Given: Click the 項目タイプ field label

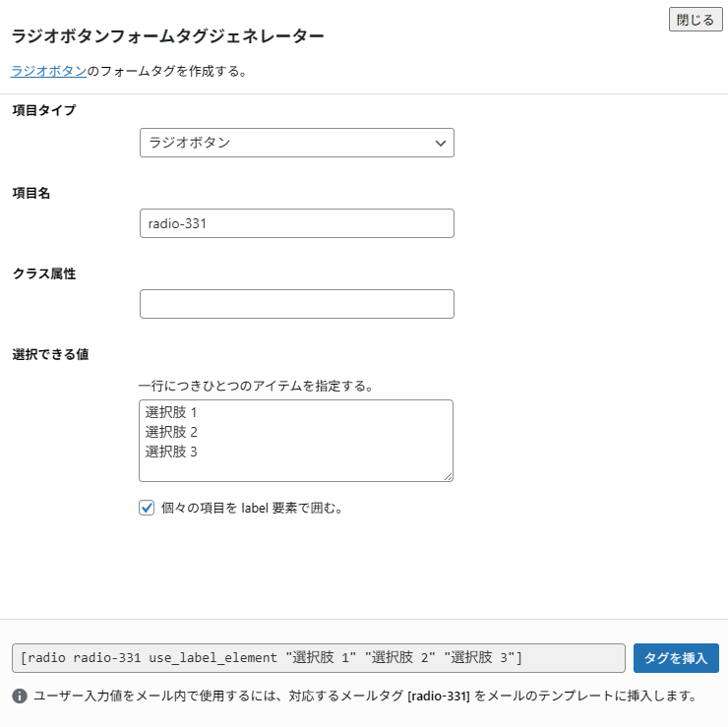Looking at the screenshot, I should pyautogui.click(x=43, y=109).
